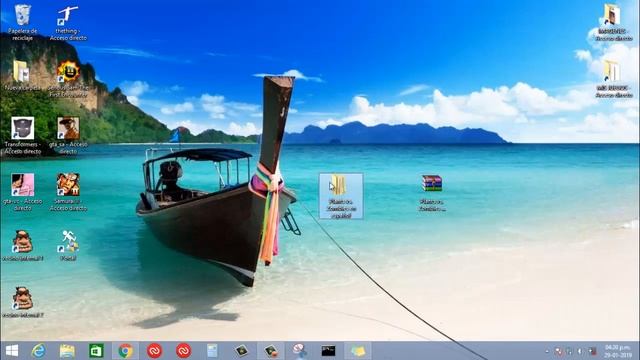Launch Serious Sam The First Encounter shortcut
The image size is (640, 360).
click(68, 79)
